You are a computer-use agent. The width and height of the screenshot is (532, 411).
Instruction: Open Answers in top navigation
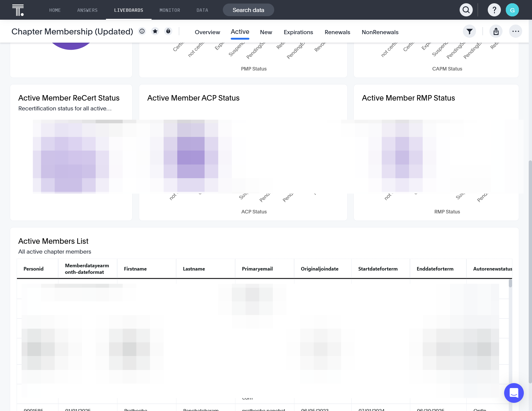pyautogui.click(x=87, y=10)
